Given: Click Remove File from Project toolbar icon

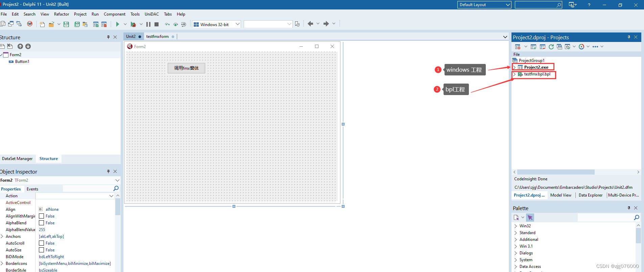Looking at the screenshot, I should pyautogui.click(x=104, y=24).
